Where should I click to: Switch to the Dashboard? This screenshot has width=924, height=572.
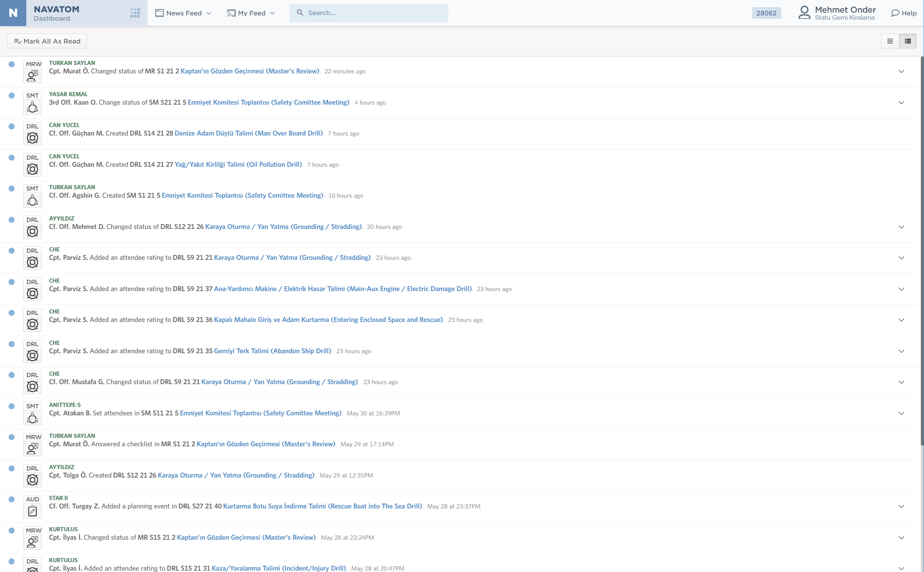click(52, 18)
